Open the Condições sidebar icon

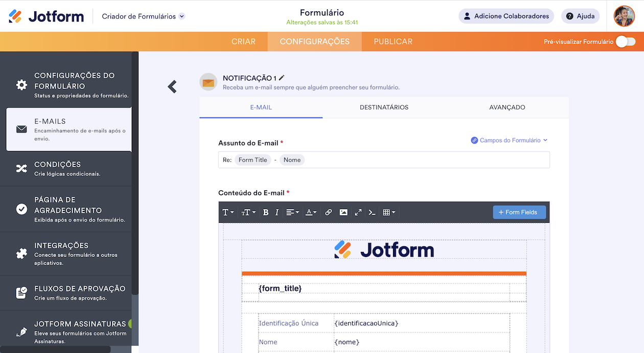click(21, 169)
